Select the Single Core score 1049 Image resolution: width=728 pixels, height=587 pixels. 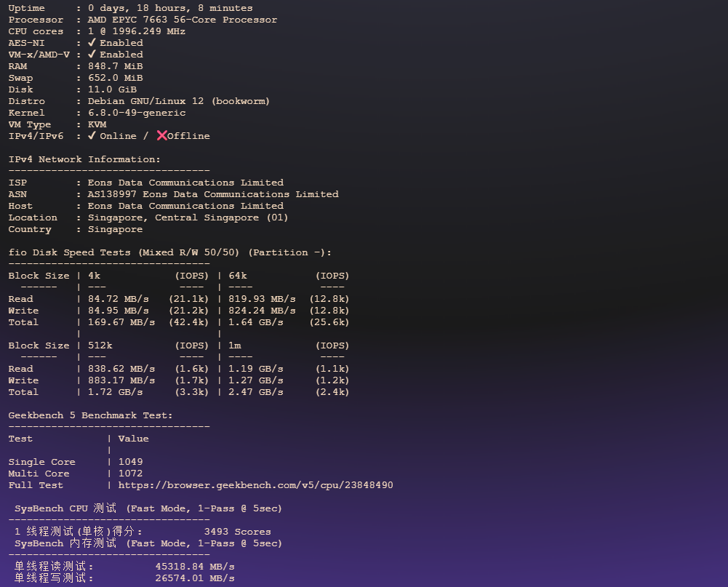(132, 461)
